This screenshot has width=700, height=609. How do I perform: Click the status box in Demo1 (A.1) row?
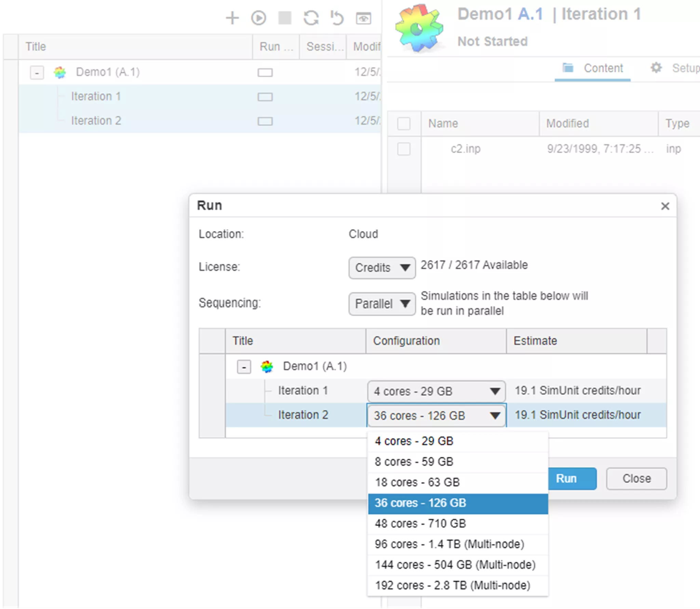point(265,72)
